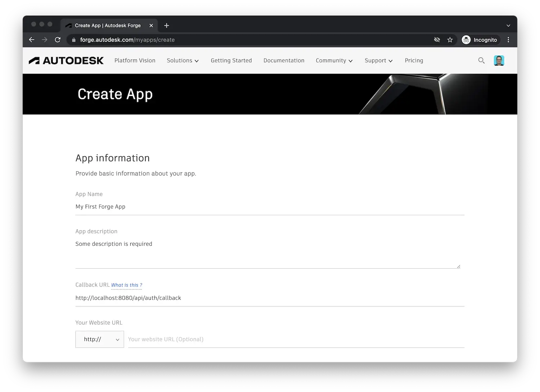Click the browser forward arrow
The height and width of the screenshot is (392, 540).
coord(45,40)
